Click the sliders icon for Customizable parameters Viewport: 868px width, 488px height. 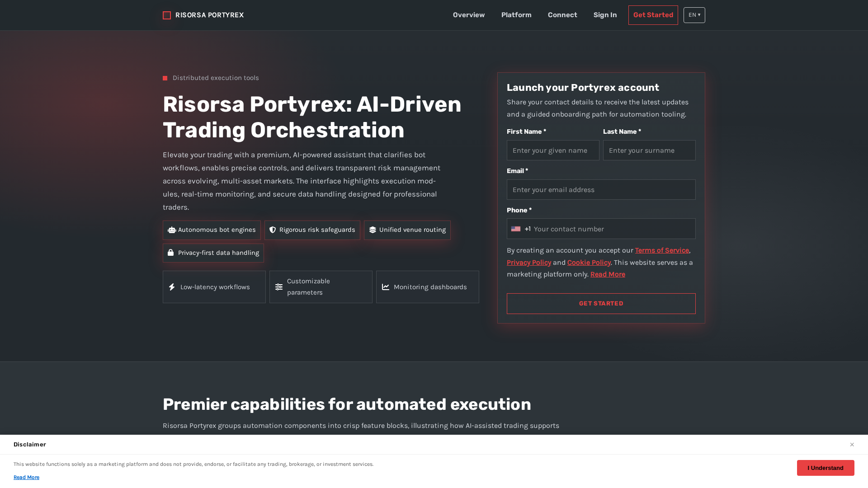[x=279, y=287]
